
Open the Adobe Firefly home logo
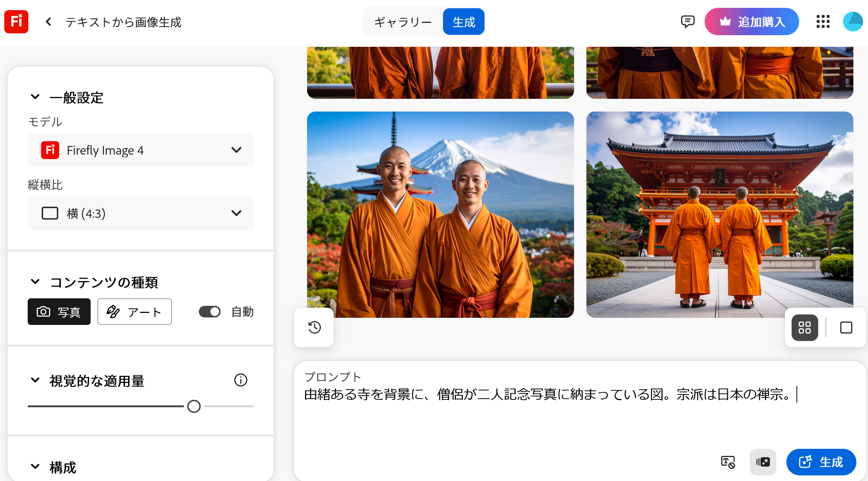coord(16,22)
